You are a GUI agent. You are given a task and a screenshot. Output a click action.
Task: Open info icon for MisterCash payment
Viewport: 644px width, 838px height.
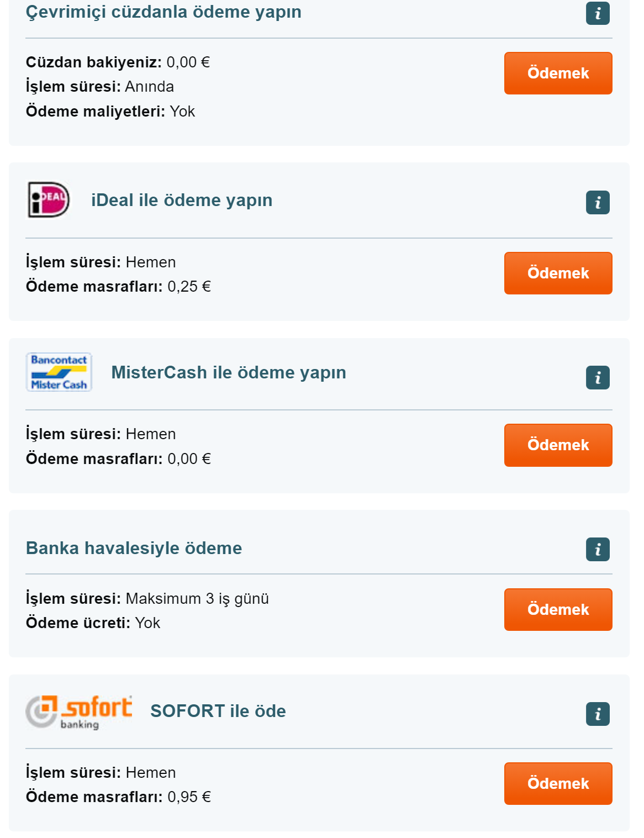(598, 378)
